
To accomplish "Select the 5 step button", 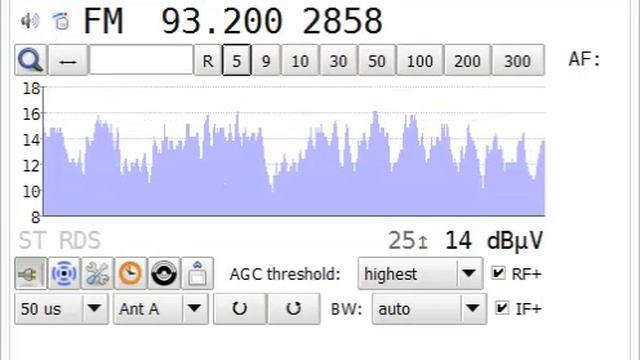I will pos(237,60).
